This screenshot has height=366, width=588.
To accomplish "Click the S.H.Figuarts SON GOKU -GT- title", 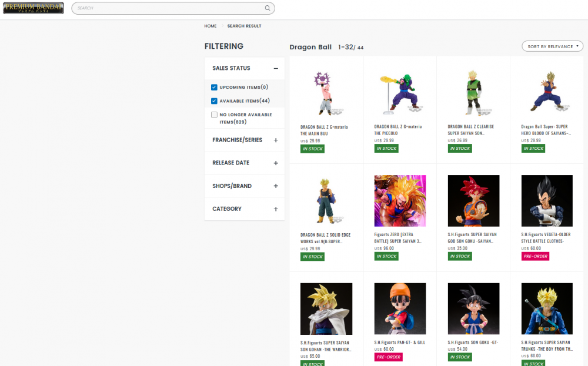I will click(x=473, y=343).
